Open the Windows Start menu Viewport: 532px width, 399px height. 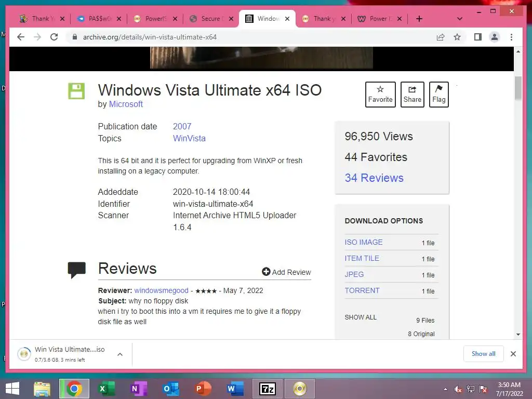point(12,389)
